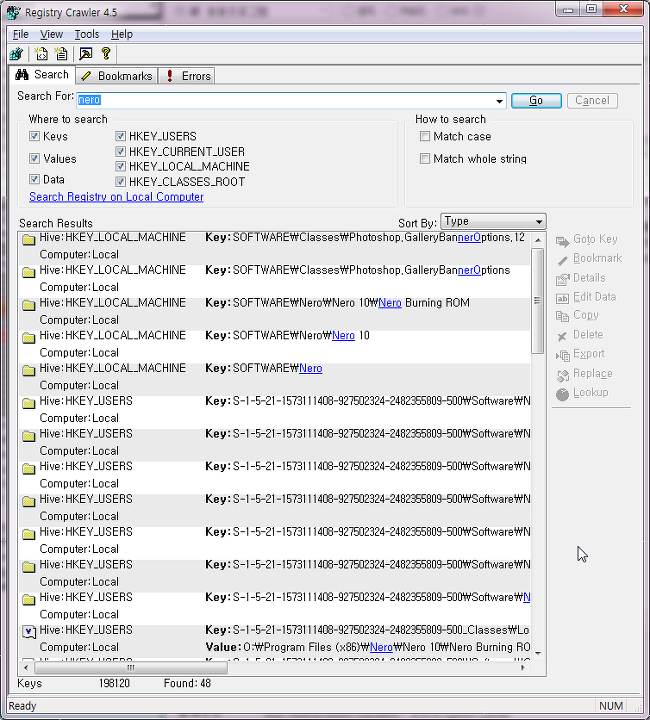Click the Ready status text
The width and height of the screenshot is (650, 720).
[x=22, y=706]
